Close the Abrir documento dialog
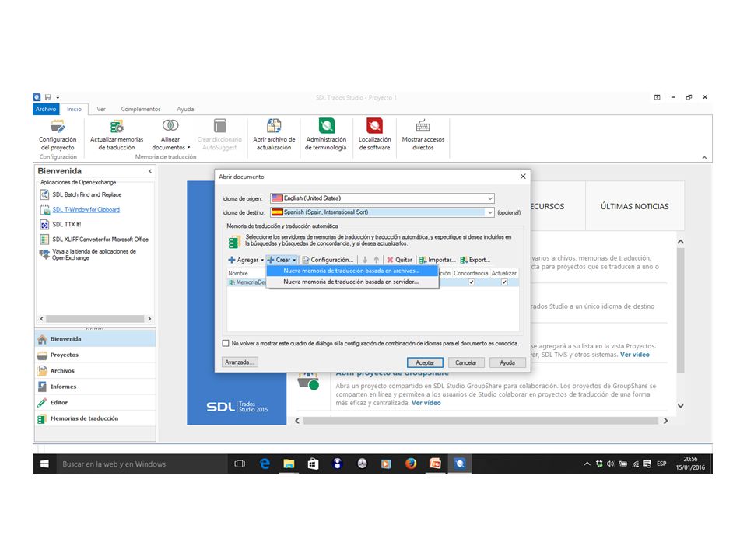Viewport: 747px width, 560px height. [523, 177]
